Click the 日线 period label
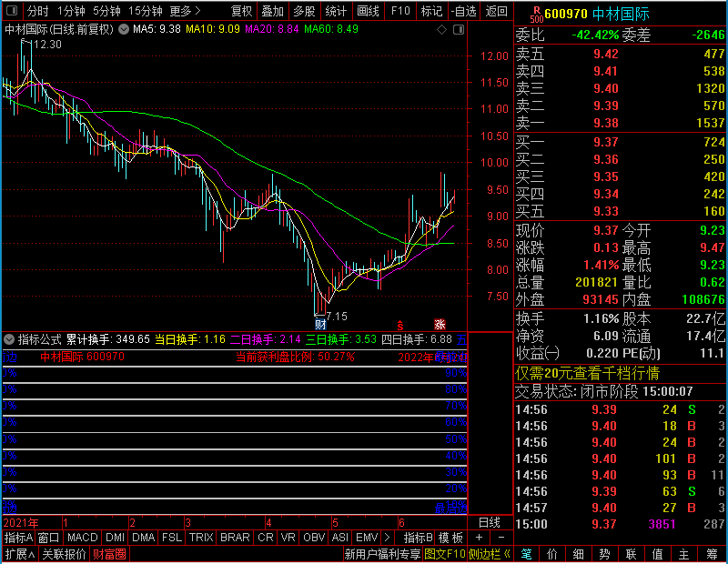 click(x=490, y=523)
